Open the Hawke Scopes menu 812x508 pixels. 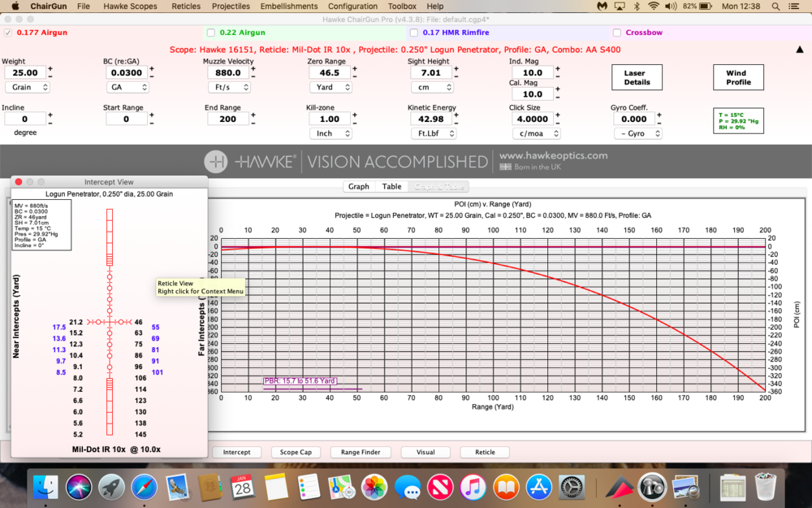coord(130,7)
